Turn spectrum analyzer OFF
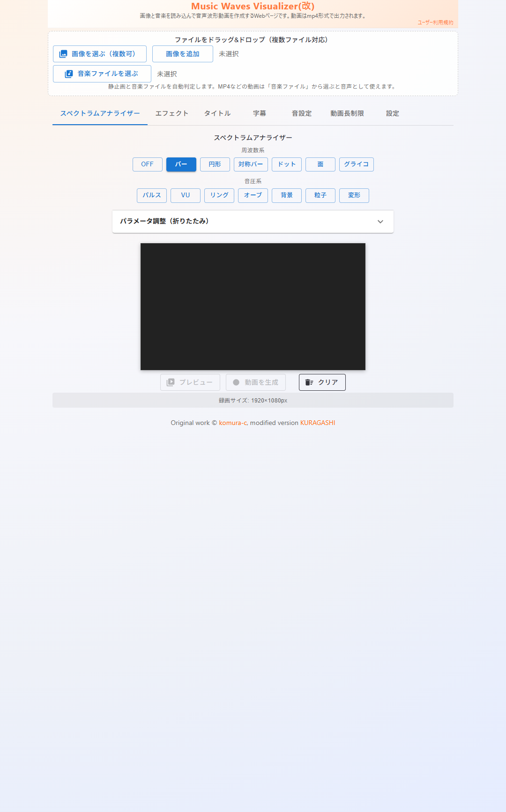This screenshot has width=506, height=812. click(147, 164)
